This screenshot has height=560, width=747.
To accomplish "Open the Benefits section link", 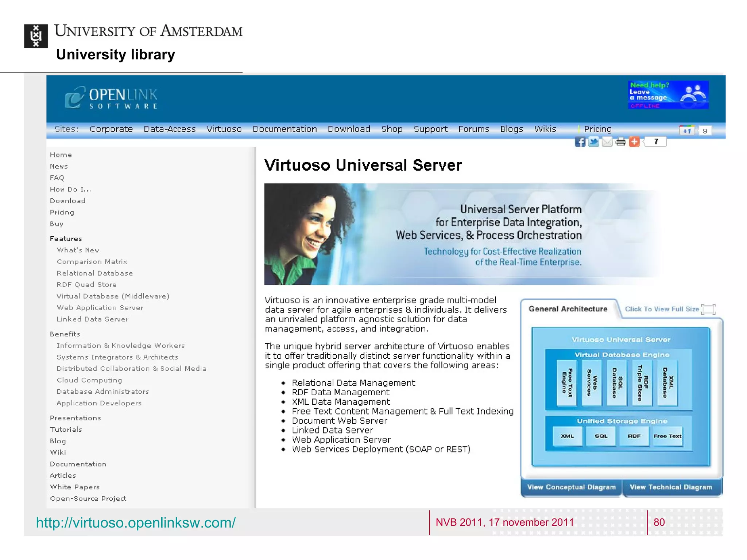I will click(x=65, y=334).
